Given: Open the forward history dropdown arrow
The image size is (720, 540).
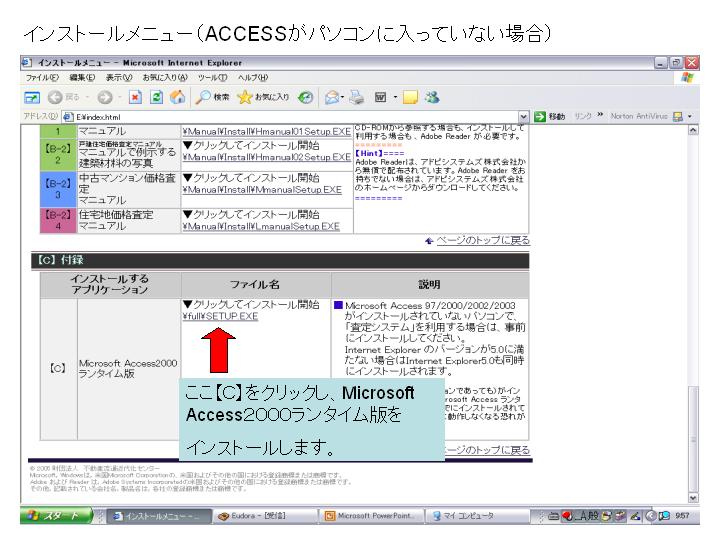Looking at the screenshot, I should 119,97.
